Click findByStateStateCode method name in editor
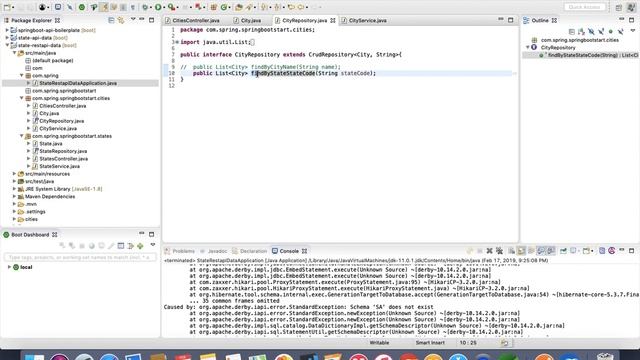Image resolution: width=640 pixels, height=360 pixels. point(283,73)
